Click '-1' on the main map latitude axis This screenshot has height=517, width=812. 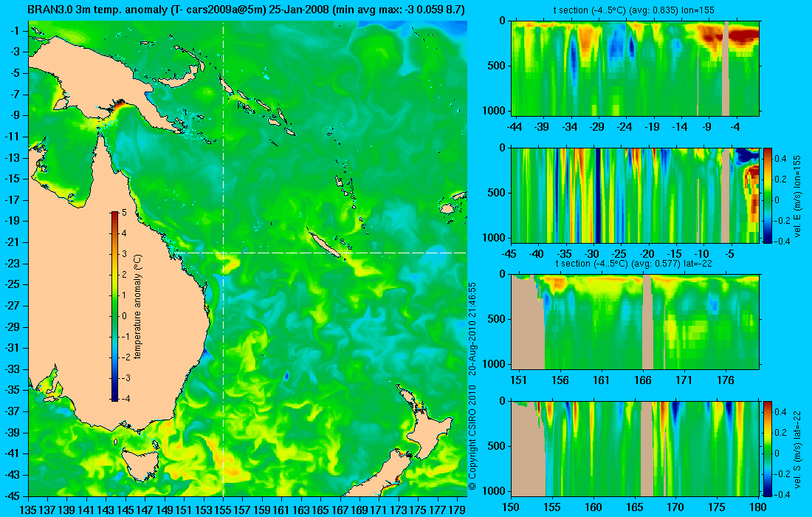pyautogui.click(x=15, y=30)
